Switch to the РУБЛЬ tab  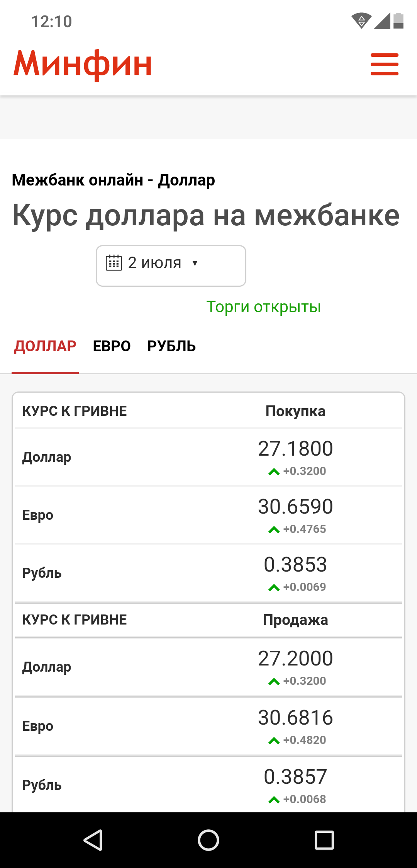point(171,346)
